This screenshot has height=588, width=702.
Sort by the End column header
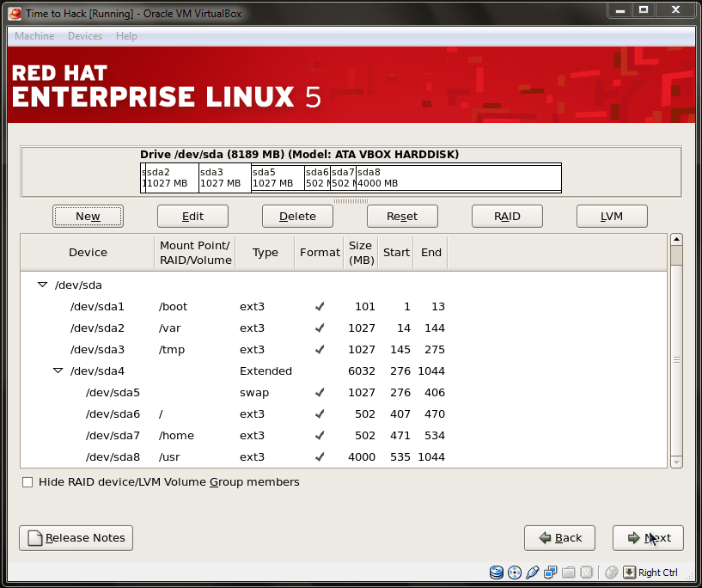click(430, 253)
